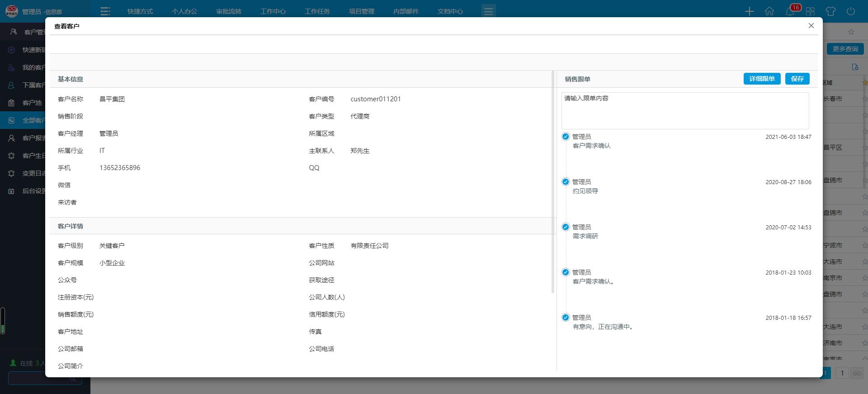Click the export document icon below 更多查询
The image size is (868, 394).
[x=855, y=67]
